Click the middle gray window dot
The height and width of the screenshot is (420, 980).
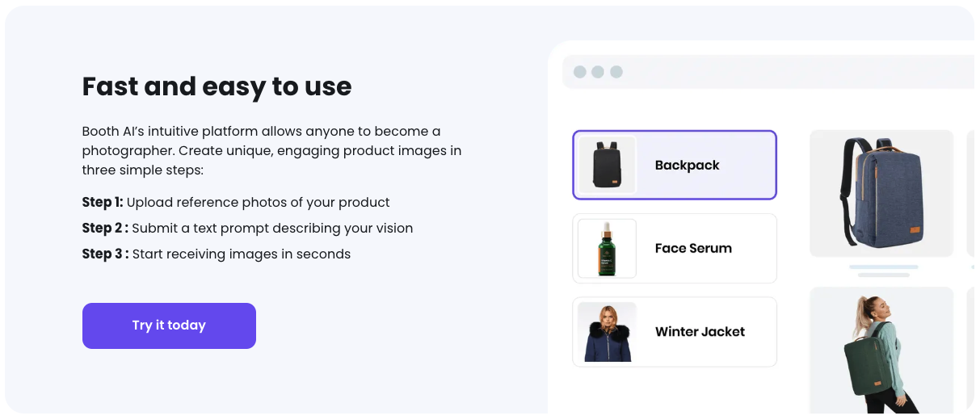coord(598,72)
